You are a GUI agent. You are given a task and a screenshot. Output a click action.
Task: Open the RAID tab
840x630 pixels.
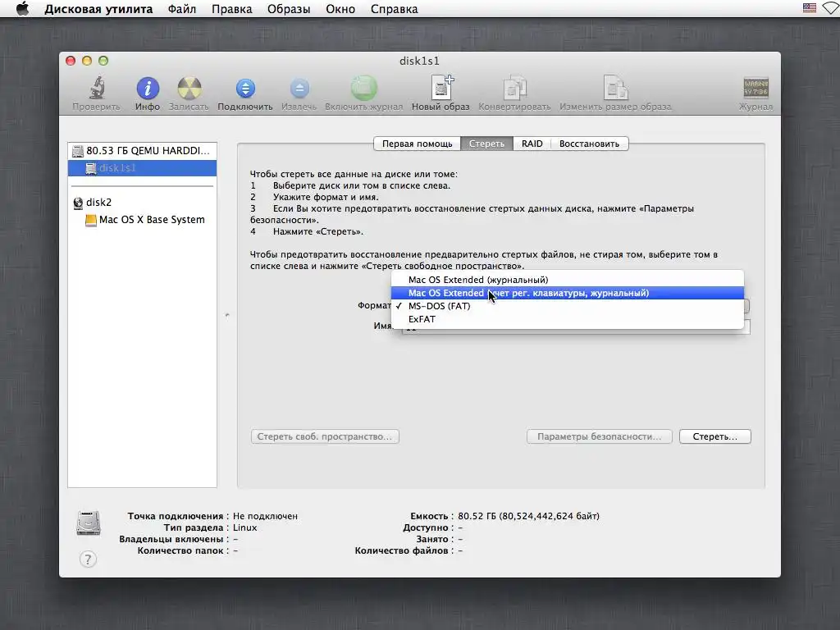coord(532,144)
